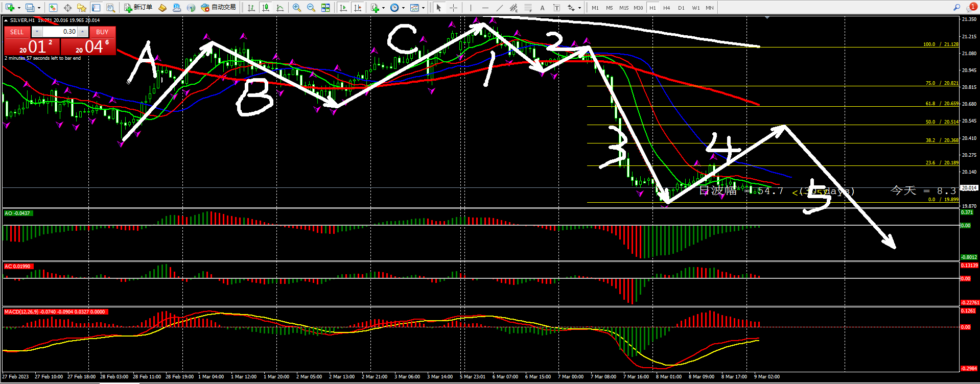
Task: Choose the Fibonacci retracement tool
Action: pyautogui.click(x=528, y=8)
